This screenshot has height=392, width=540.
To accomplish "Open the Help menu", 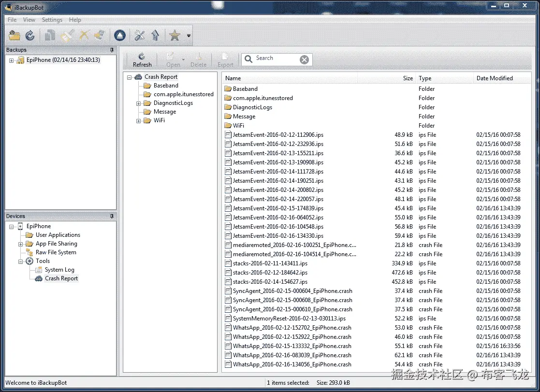I will tap(75, 20).
